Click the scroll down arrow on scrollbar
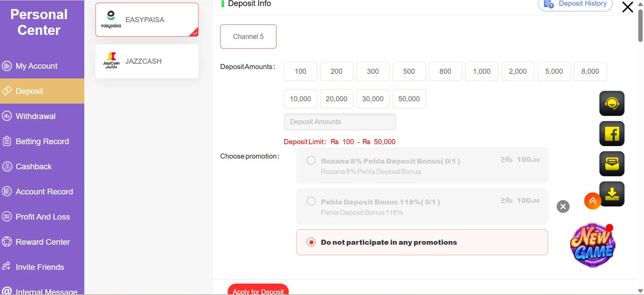The width and height of the screenshot is (644, 295). coord(640,291)
